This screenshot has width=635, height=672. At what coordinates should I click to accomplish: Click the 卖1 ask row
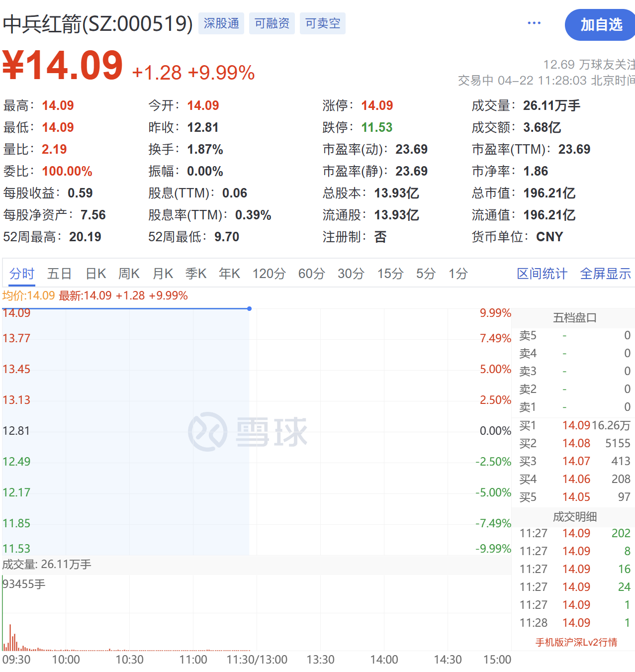tap(575, 407)
